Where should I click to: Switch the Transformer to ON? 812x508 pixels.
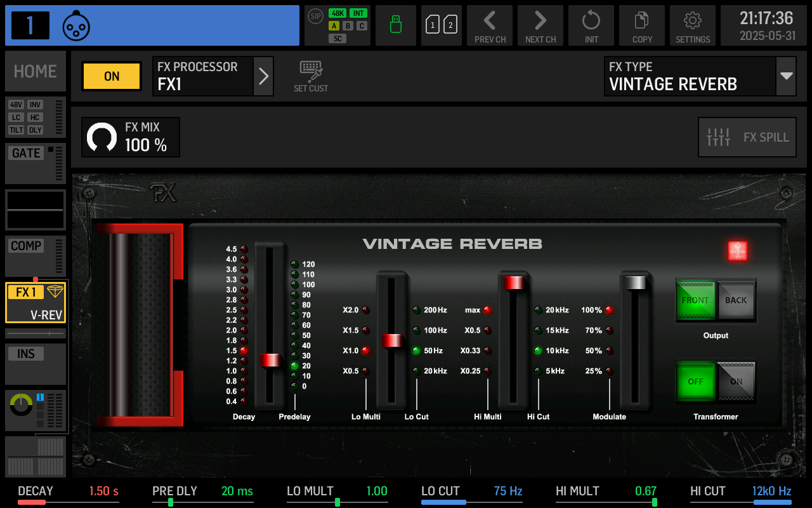click(736, 382)
